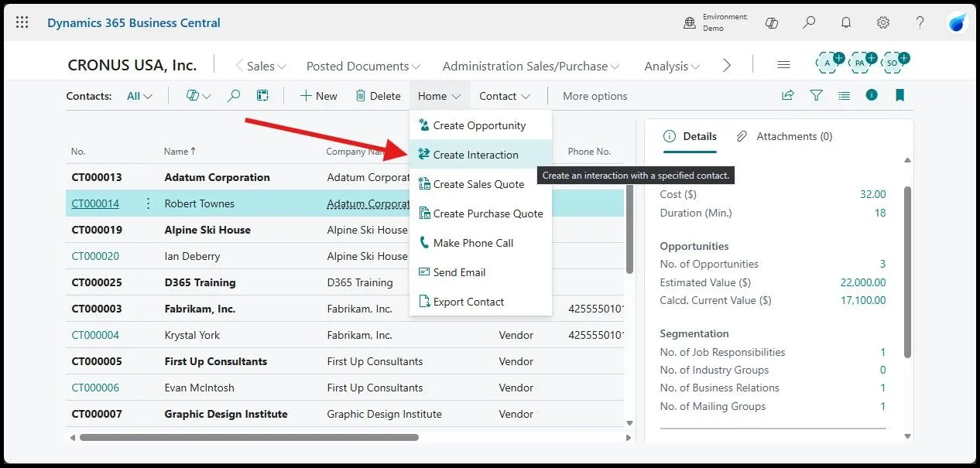Choose Send Email from the menu
The width and height of the screenshot is (980, 468).
tap(480, 272)
